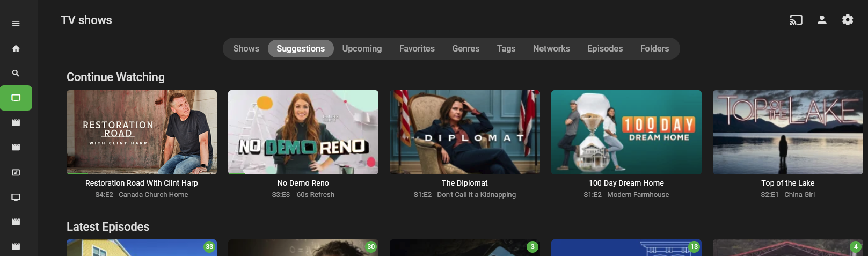Image resolution: width=868 pixels, height=256 pixels.
Task: Open search from the sidebar magnifier icon
Action: [x=16, y=73]
